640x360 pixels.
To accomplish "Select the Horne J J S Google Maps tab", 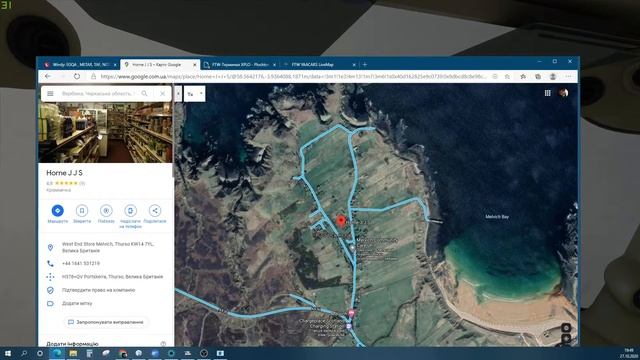I will click(156, 64).
